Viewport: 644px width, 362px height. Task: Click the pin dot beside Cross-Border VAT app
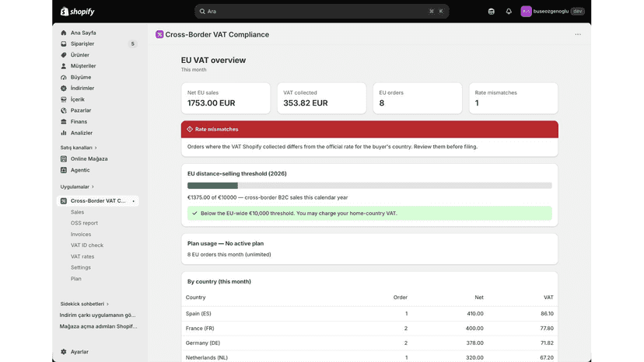click(134, 201)
